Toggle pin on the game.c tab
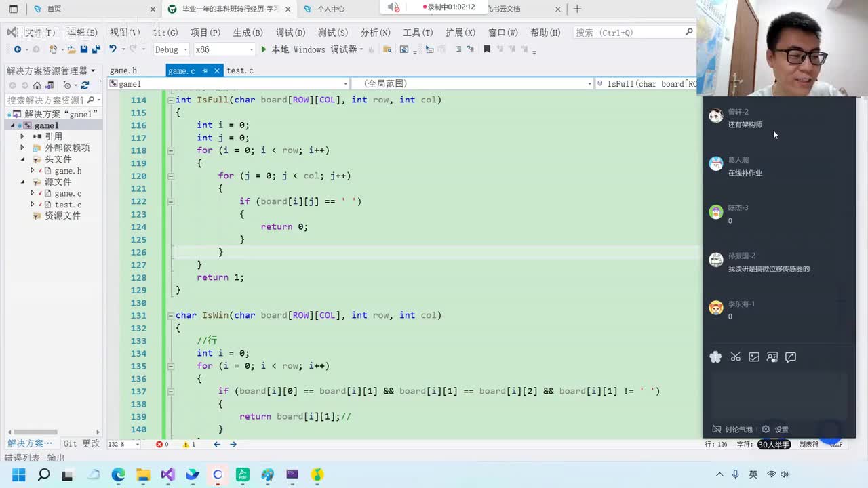Screen dimensions: 868x488 [x=205, y=70]
